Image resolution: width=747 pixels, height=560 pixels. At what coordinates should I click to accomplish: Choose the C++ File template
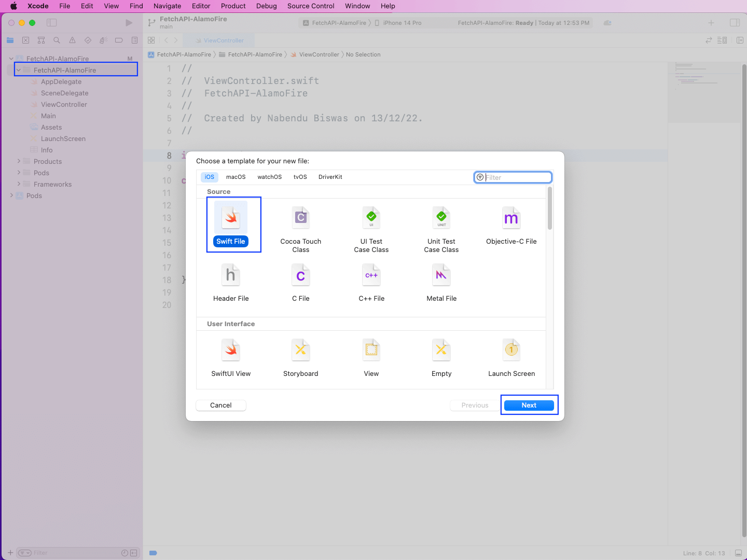[371, 275]
